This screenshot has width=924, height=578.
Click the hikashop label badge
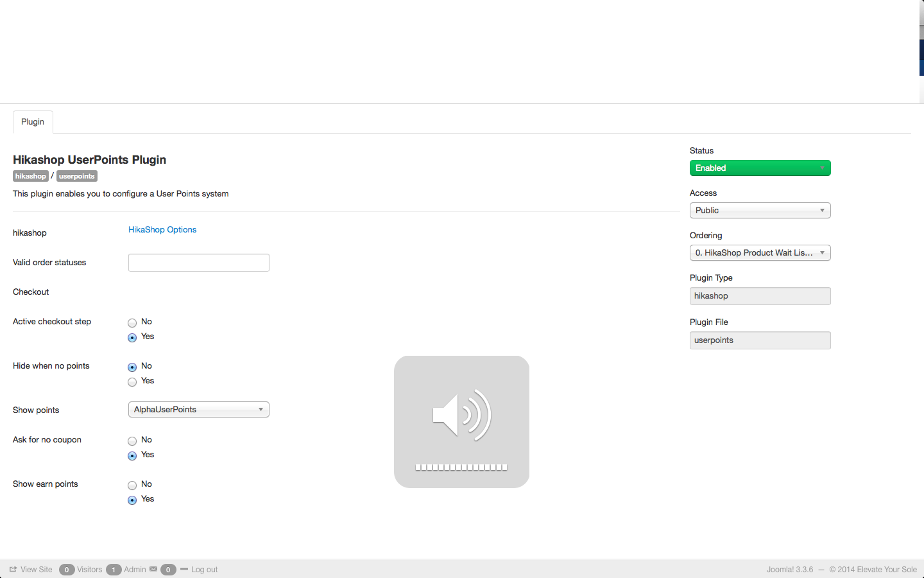pyautogui.click(x=31, y=176)
